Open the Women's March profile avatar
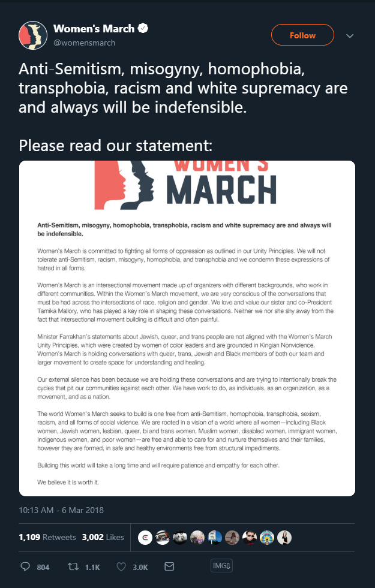The width and height of the screenshot is (375, 588). pyautogui.click(x=33, y=35)
